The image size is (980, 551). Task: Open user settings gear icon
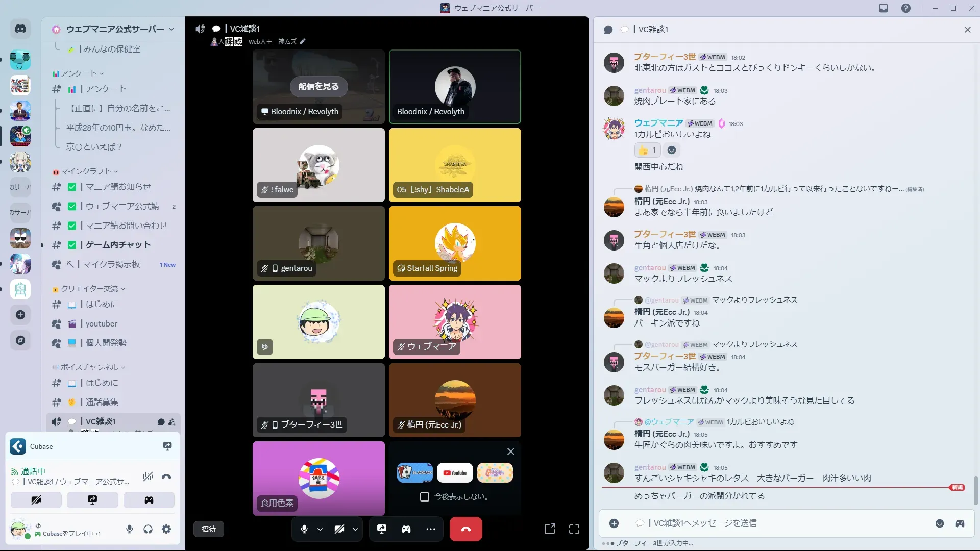pos(166,529)
